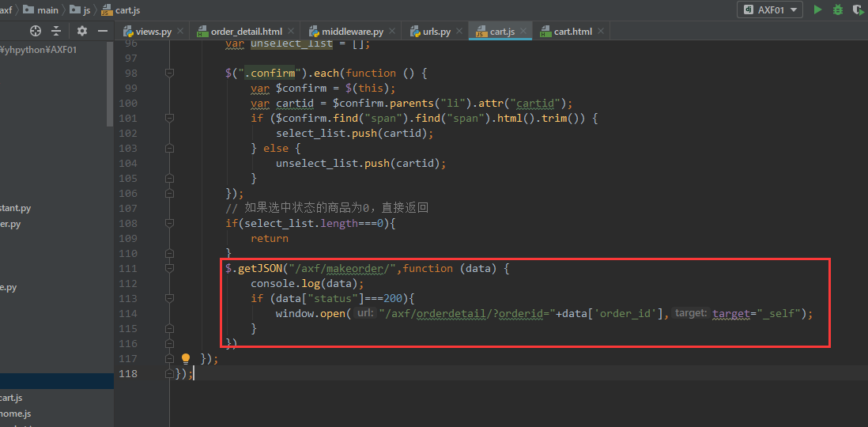Viewport: 868px width, 427px height.
Task: Click the data["status"]===200 condition
Action: pos(339,299)
